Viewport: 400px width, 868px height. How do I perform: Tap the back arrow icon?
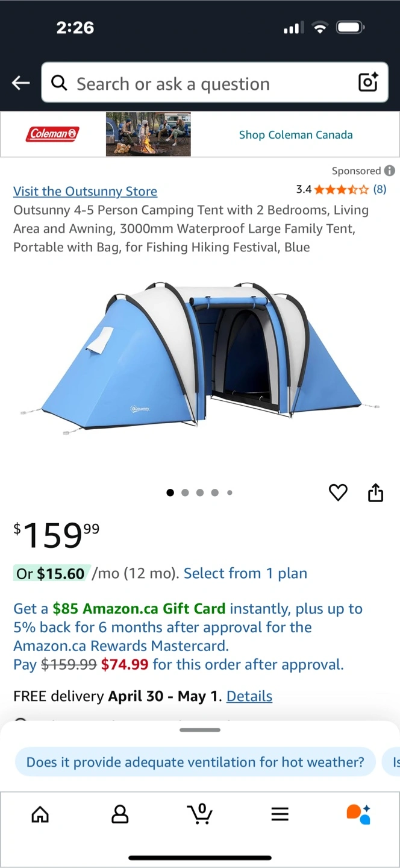[21, 83]
